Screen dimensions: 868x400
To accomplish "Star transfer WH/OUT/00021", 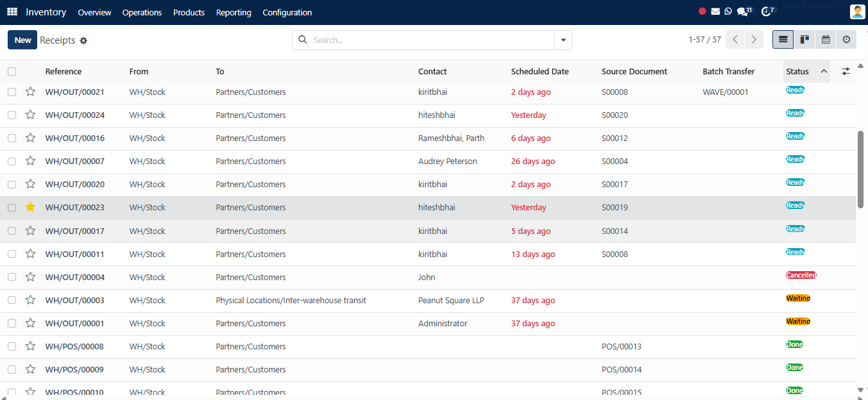I will pos(30,92).
